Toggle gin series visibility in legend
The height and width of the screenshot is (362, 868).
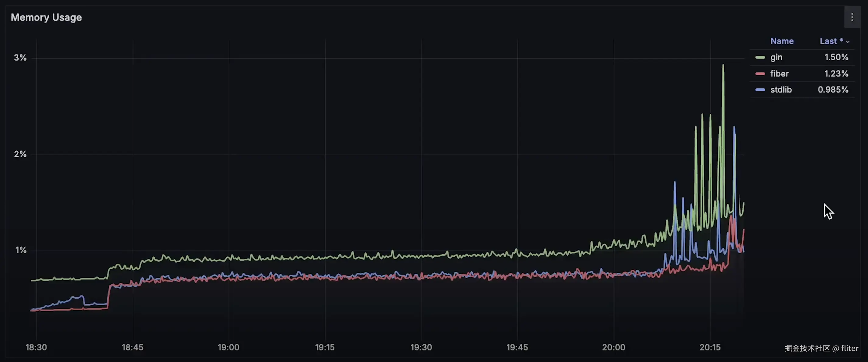[x=776, y=57]
